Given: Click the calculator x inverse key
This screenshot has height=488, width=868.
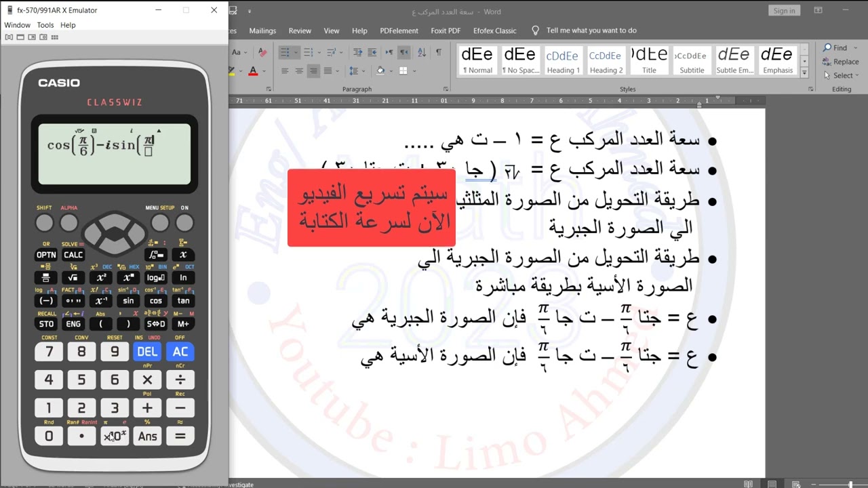Looking at the screenshot, I should tap(101, 301).
